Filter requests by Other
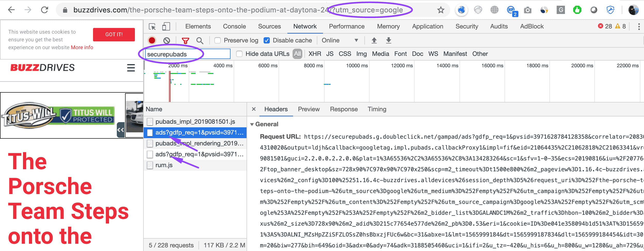The image size is (644, 251). 480,54
